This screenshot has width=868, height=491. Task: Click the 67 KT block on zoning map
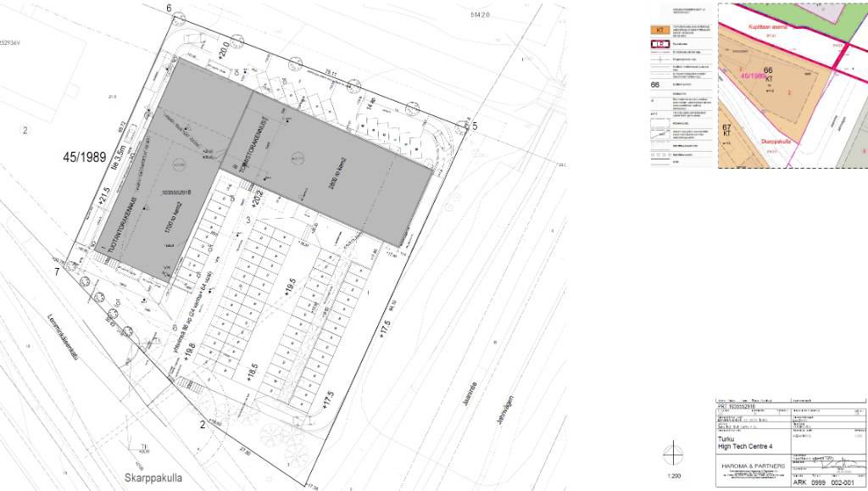[726, 130]
